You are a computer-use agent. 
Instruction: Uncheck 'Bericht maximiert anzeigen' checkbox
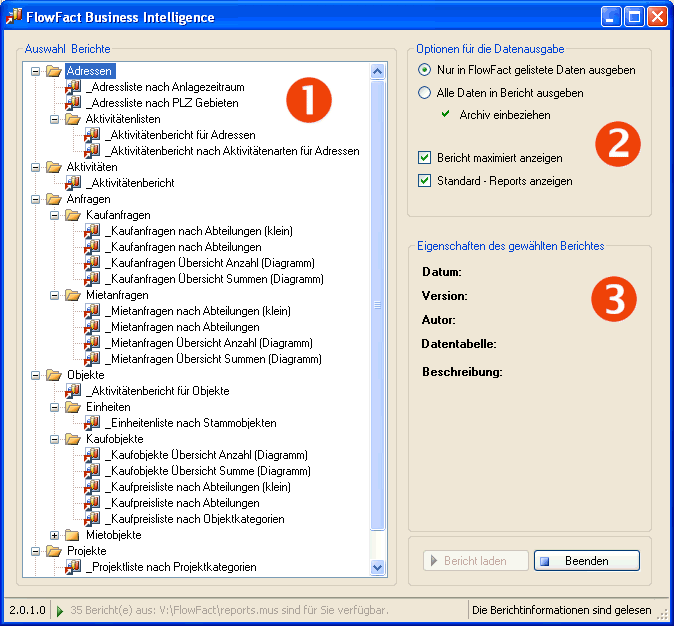click(425, 158)
